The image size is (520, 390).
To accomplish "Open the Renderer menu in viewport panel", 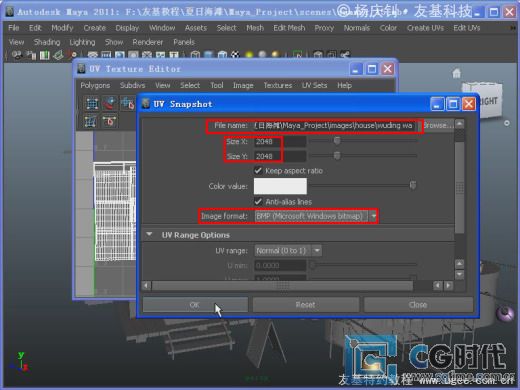I will tap(148, 42).
